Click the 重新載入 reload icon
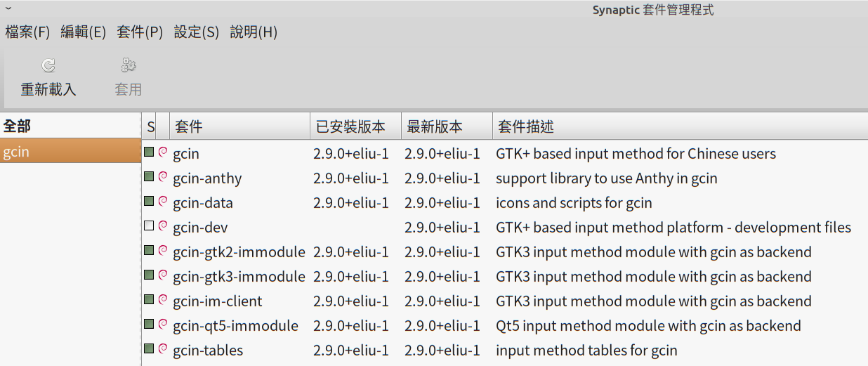The image size is (868, 366). [48, 65]
